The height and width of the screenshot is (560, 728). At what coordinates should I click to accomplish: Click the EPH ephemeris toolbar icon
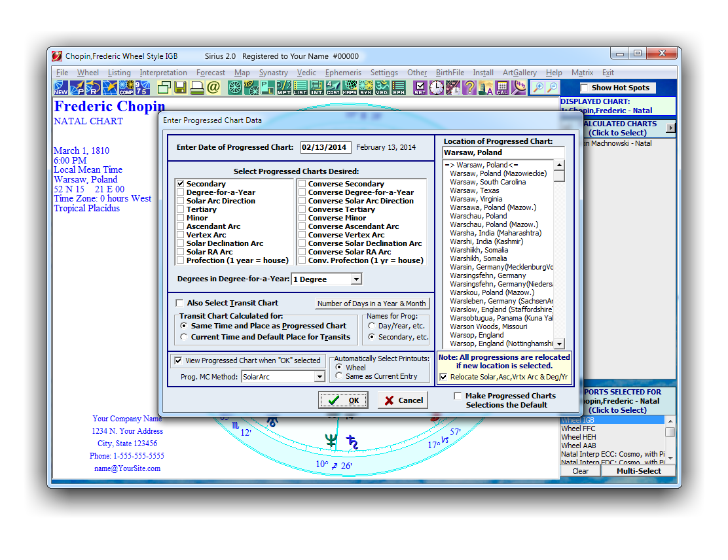point(399,87)
